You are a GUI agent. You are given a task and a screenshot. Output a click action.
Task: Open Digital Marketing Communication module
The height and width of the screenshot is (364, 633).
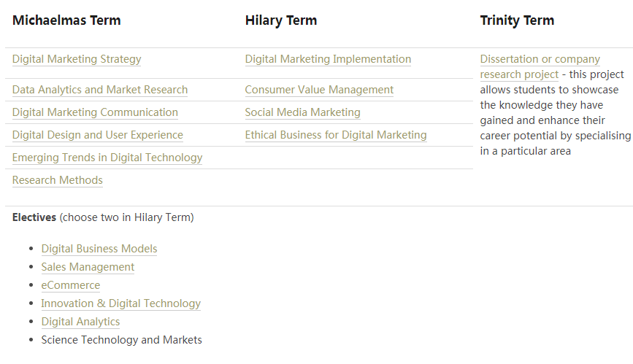pyautogui.click(x=95, y=112)
